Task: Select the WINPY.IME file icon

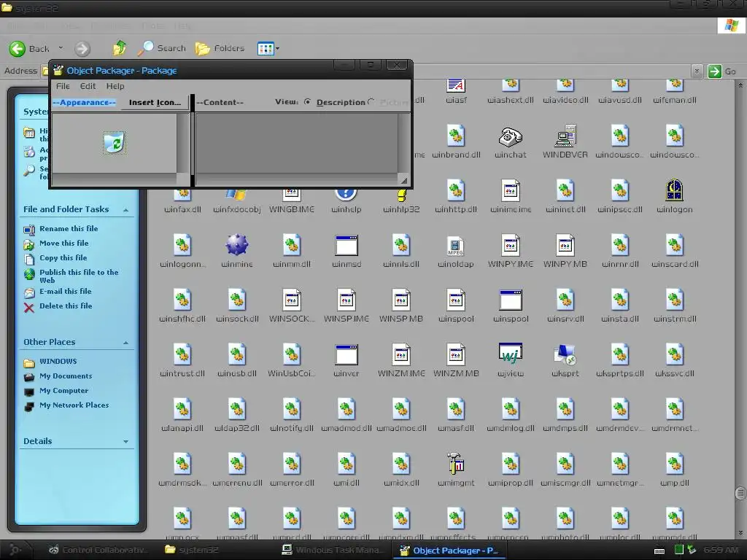Action: click(x=510, y=245)
